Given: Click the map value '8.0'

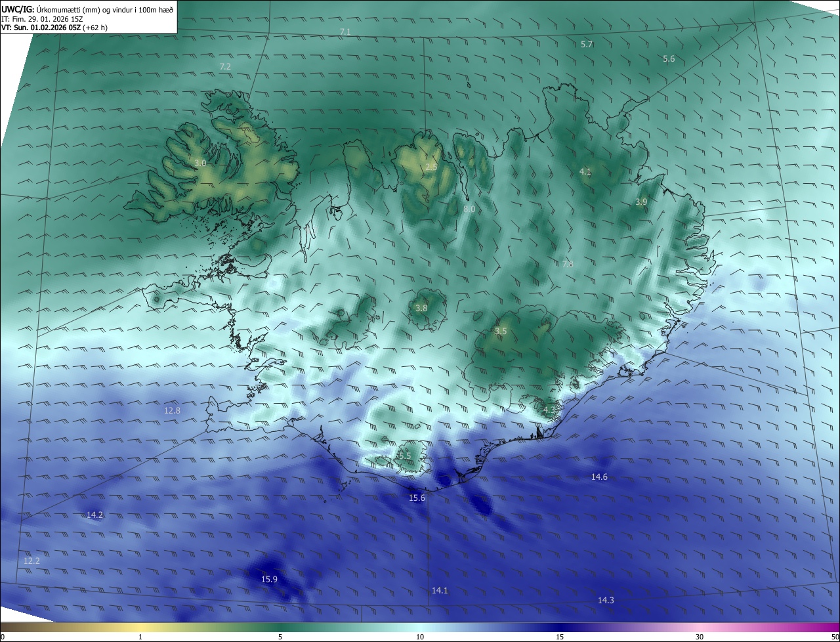Looking at the screenshot, I should [x=469, y=209].
